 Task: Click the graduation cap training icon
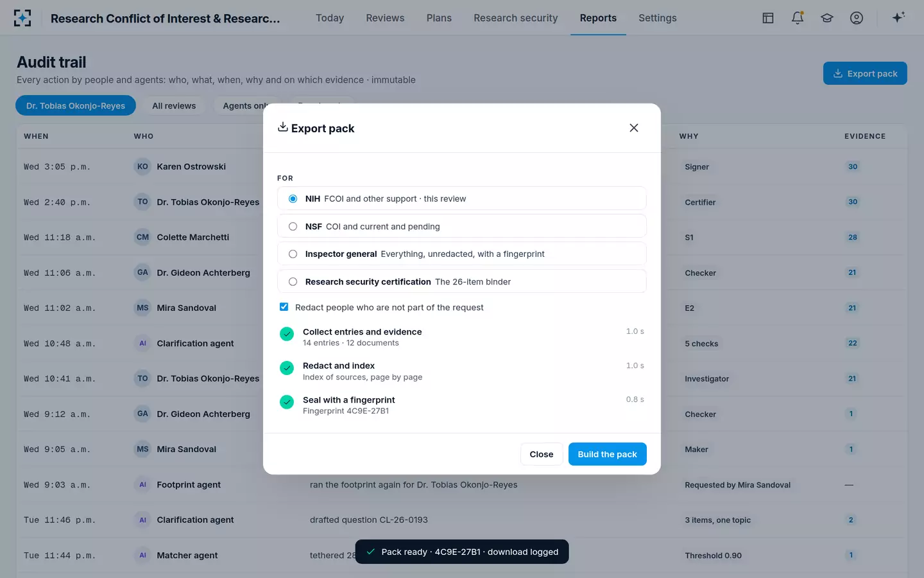pyautogui.click(x=827, y=18)
